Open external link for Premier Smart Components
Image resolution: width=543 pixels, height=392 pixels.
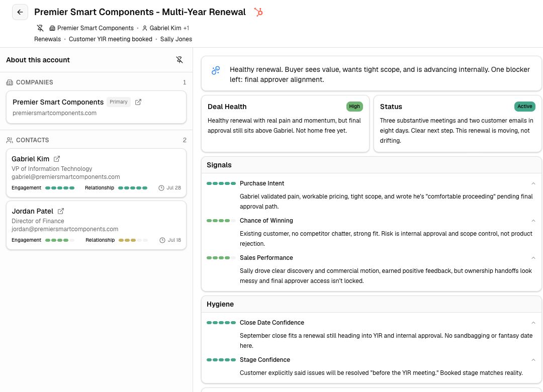coord(138,102)
